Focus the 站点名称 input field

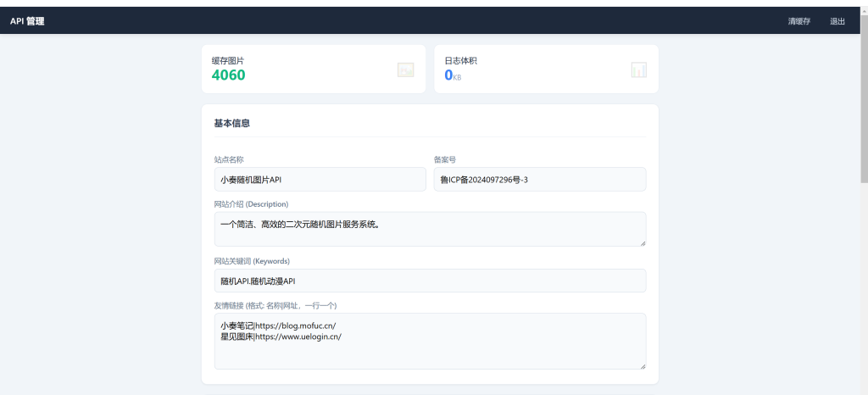tap(320, 180)
